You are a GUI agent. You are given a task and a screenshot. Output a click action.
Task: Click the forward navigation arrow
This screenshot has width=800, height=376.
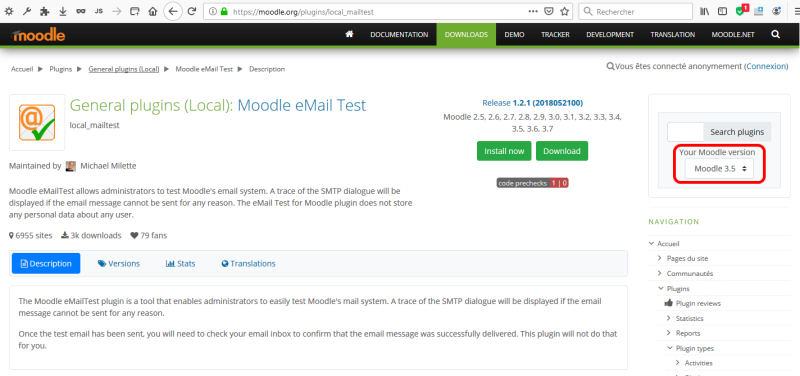tap(117, 11)
